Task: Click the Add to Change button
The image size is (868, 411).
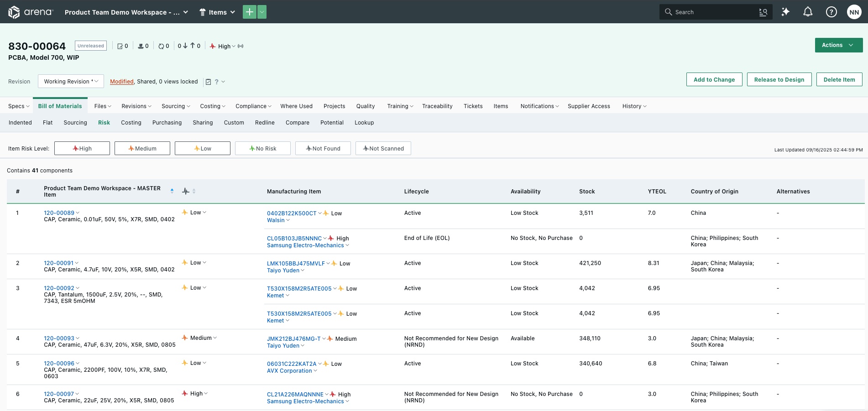Action: click(x=714, y=79)
